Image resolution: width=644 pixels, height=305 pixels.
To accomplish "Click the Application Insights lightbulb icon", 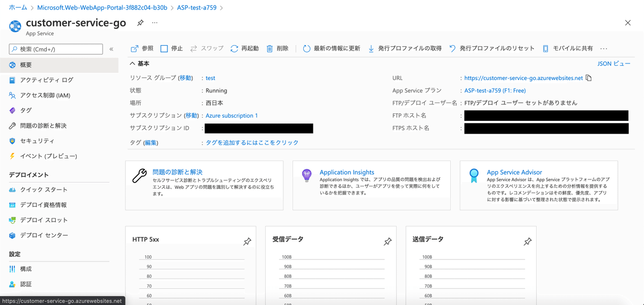I will 307,175.
